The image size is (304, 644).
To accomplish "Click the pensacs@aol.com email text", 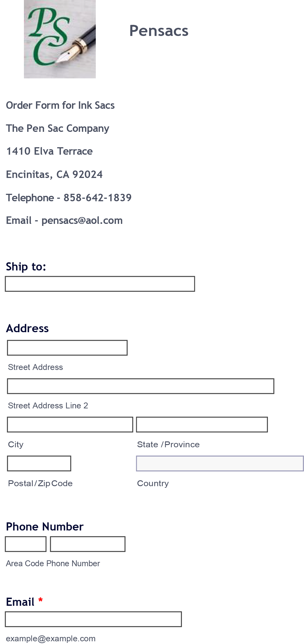I will tap(82, 220).
